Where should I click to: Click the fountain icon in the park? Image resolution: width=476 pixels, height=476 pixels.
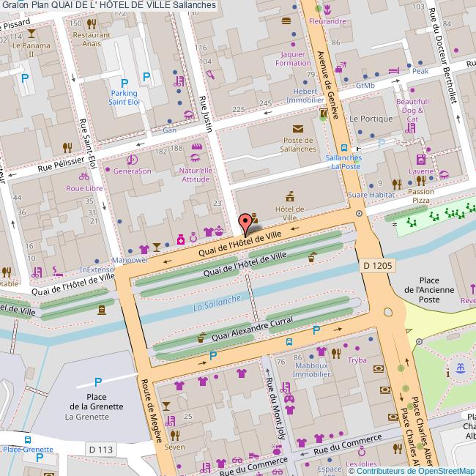459,368
